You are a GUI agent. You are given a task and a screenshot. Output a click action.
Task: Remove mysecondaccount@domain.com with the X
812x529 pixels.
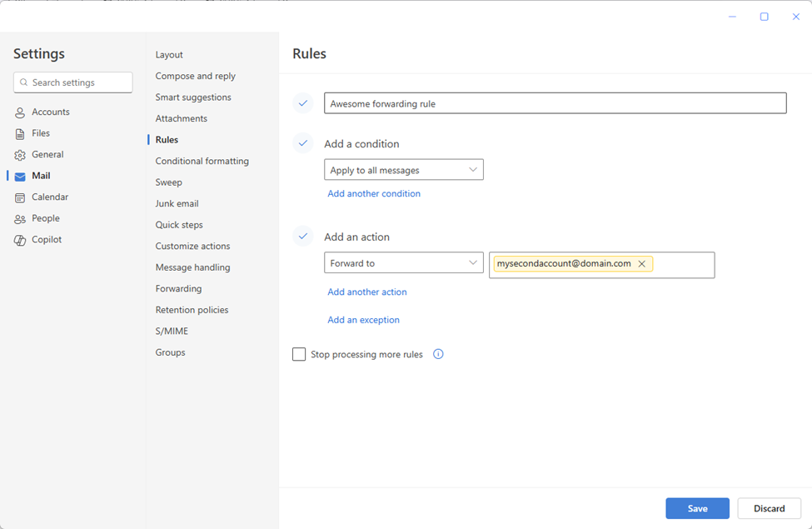coord(641,264)
